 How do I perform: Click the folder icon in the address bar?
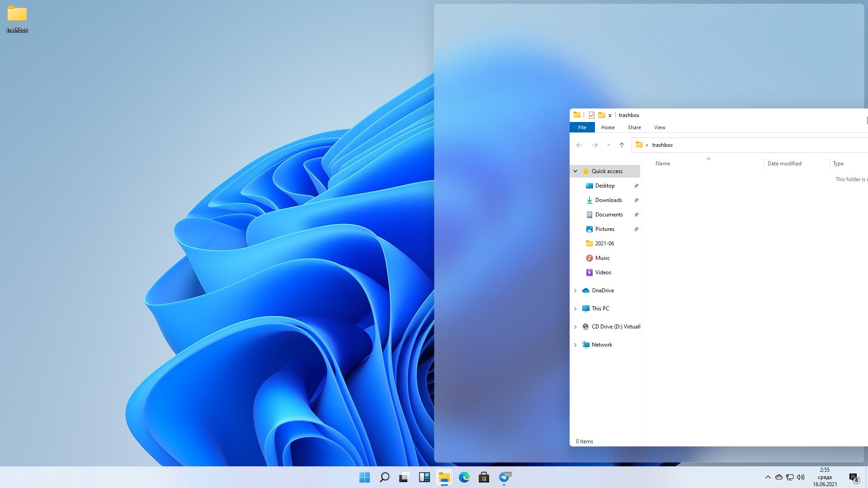[639, 145]
